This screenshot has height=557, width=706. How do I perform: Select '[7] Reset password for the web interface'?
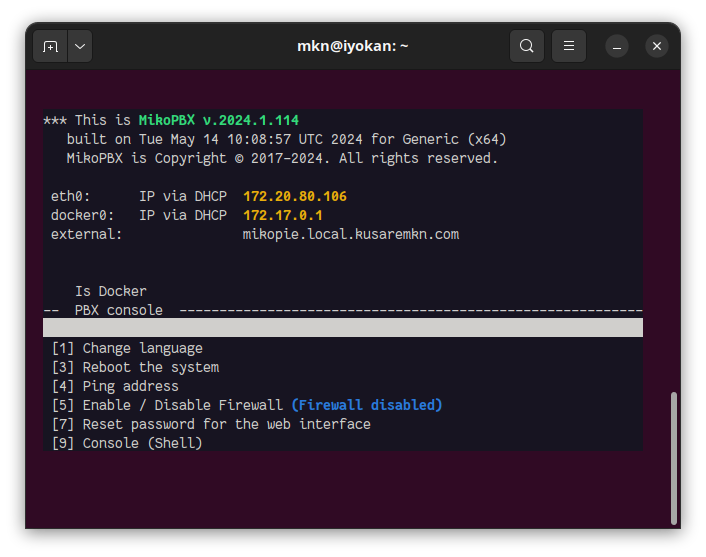pos(211,424)
